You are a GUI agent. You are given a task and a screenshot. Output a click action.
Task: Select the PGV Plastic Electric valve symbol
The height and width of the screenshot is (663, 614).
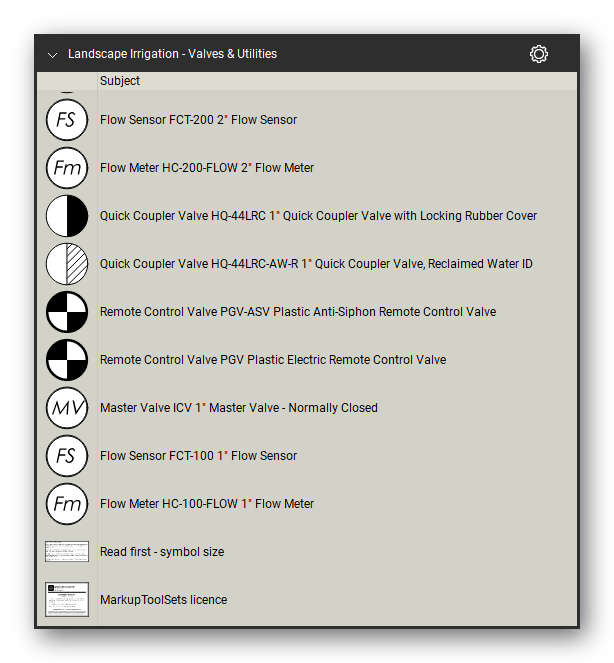[67, 360]
